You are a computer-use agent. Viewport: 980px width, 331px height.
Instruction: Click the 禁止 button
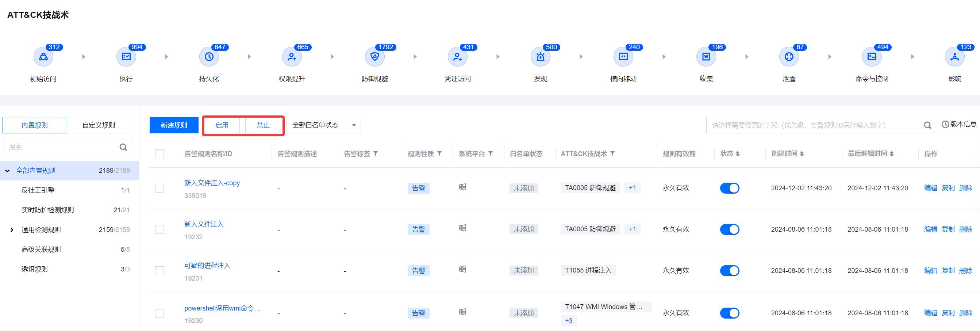263,125
